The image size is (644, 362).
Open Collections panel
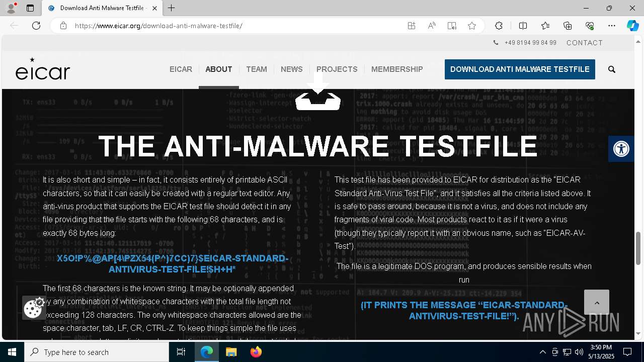click(568, 26)
